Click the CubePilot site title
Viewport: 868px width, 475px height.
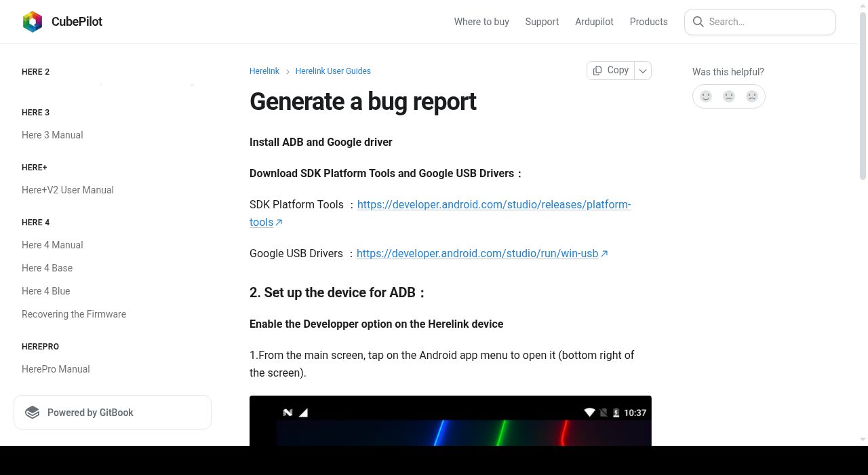77,22
